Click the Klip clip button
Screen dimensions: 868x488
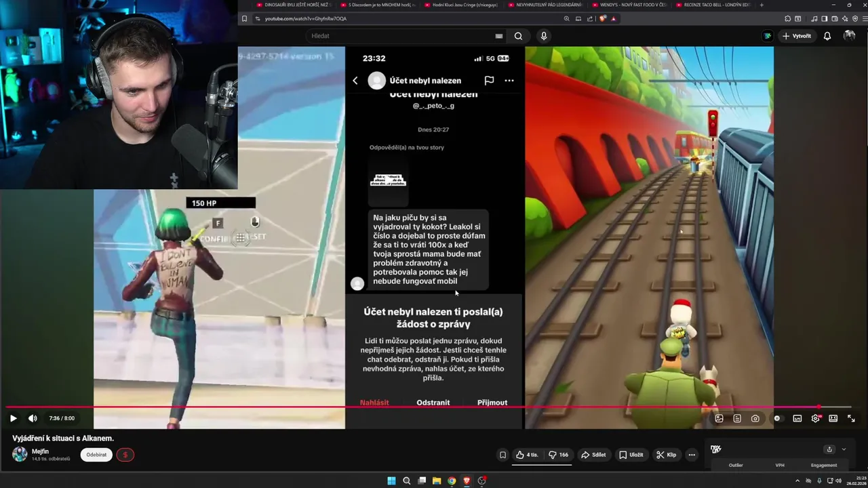pyautogui.click(x=666, y=455)
